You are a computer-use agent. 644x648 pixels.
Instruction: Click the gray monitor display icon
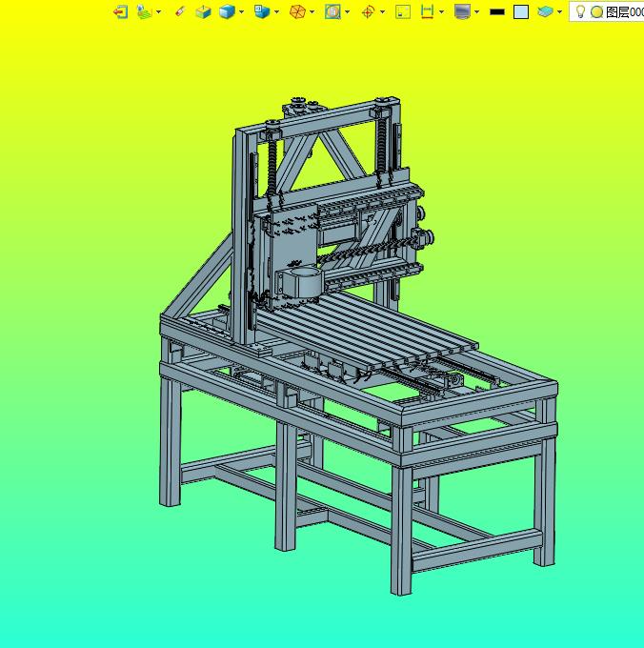(462, 11)
